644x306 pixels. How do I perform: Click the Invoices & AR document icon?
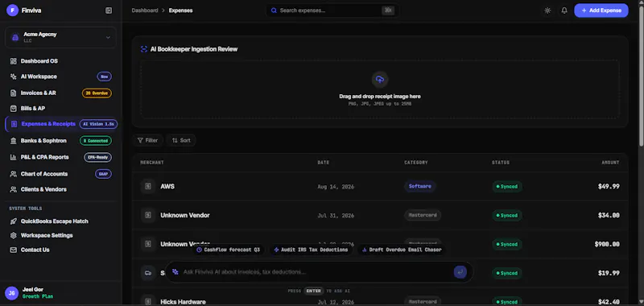pyautogui.click(x=13, y=93)
